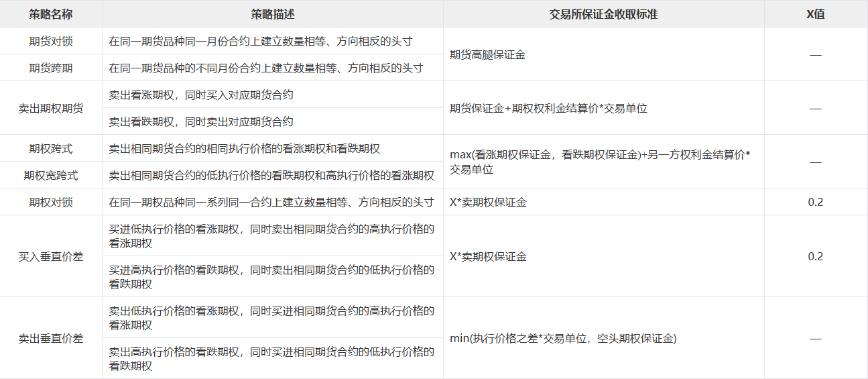Image resolution: width=868 pixels, height=379 pixels.
Task: Select the 卖出期权期货 strategy name cell
Action: pos(51,108)
